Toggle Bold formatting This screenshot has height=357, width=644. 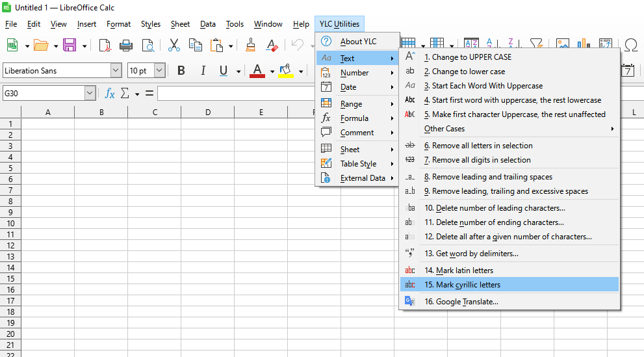181,70
